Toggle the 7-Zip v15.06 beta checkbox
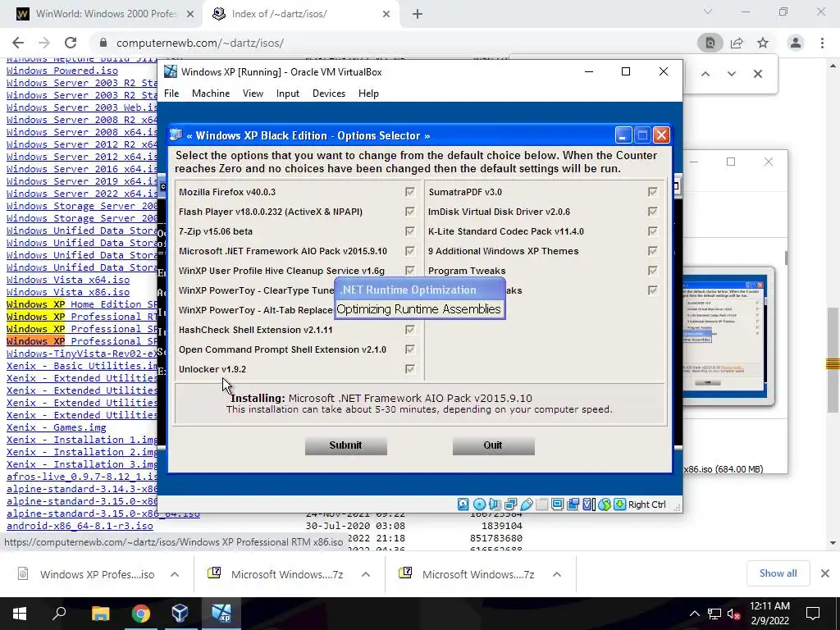The height and width of the screenshot is (630, 840). (x=410, y=231)
